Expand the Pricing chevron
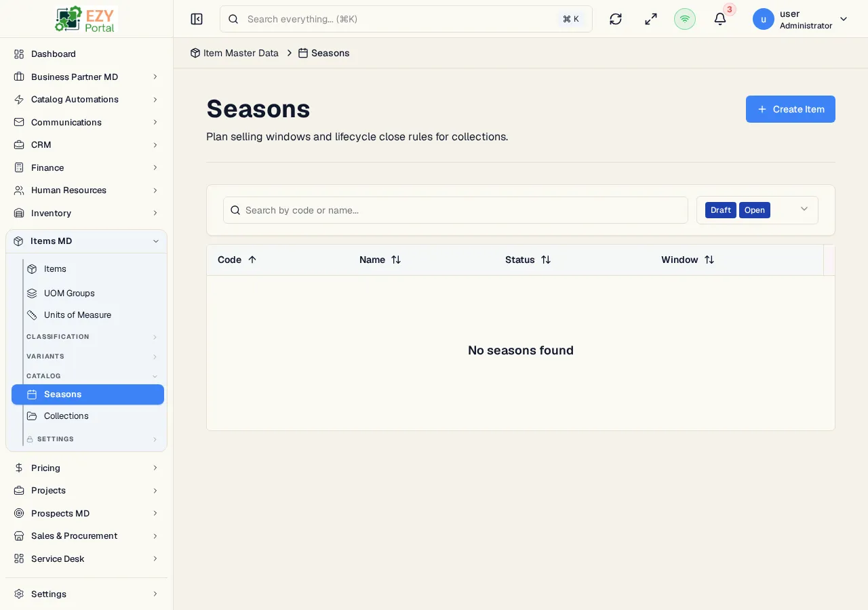This screenshot has width=868, height=610. [155, 468]
